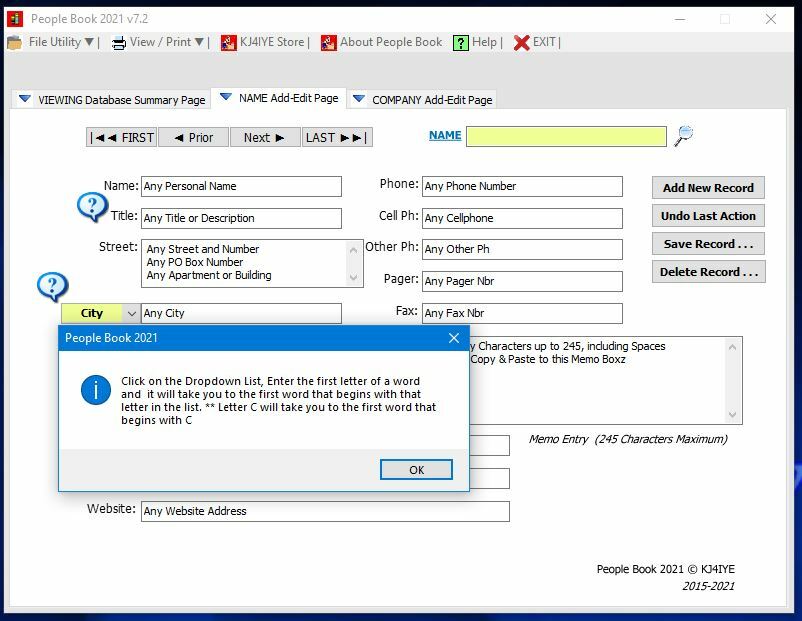This screenshot has height=621, width=802.
Task: Switch to VIEWING Database Summary Page tab
Action: (112, 100)
